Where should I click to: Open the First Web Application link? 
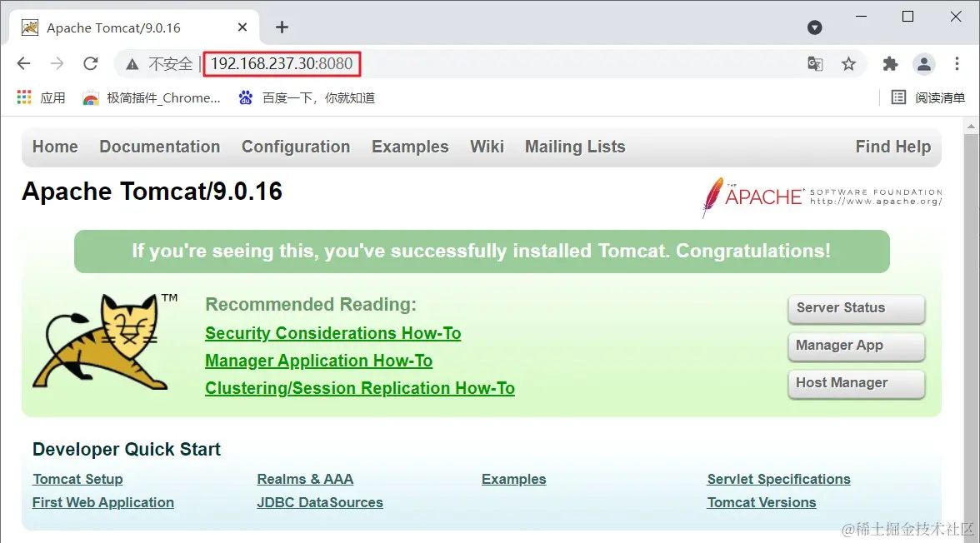[103, 502]
